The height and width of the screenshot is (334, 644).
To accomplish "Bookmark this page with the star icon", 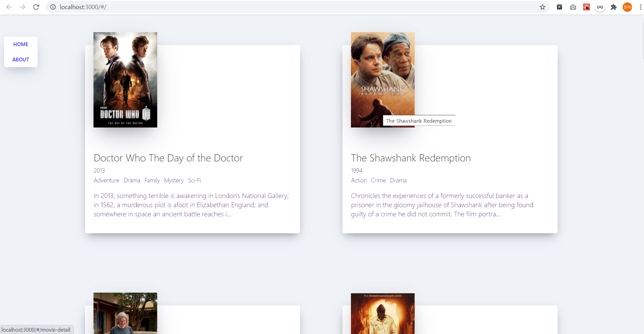I will (x=542, y=7).
